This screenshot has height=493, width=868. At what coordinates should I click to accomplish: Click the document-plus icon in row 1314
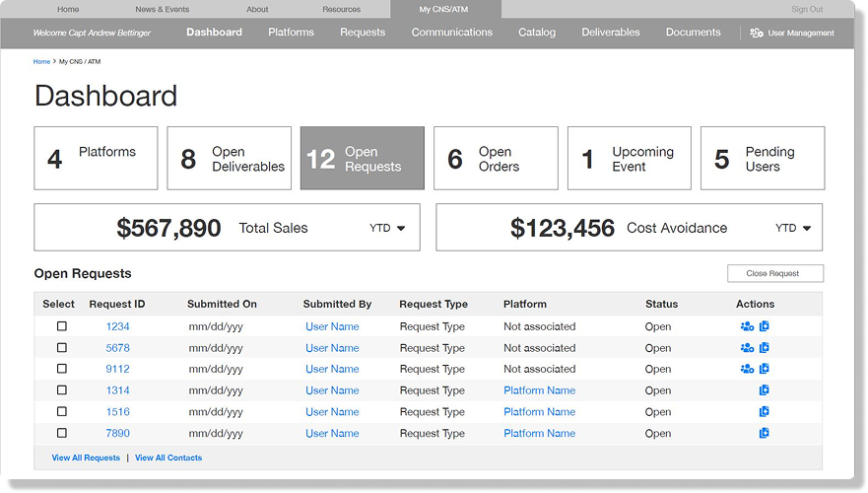[765, 390]
